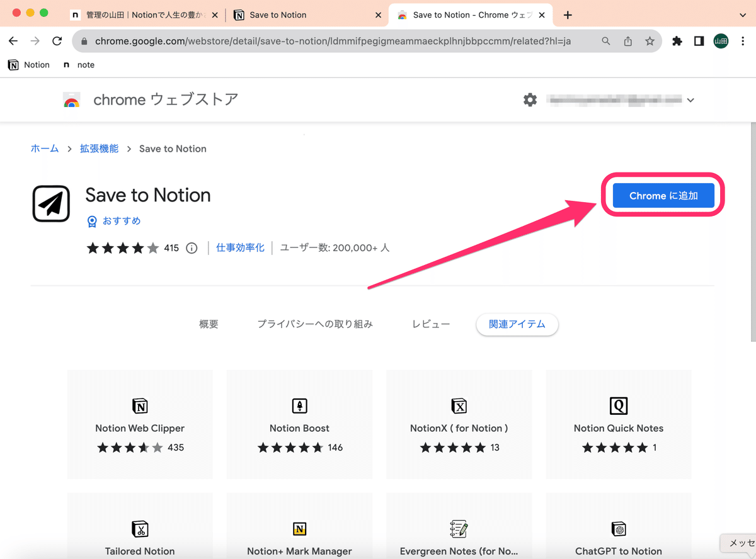Click the share icon next to the URL

tap(627, 40)
